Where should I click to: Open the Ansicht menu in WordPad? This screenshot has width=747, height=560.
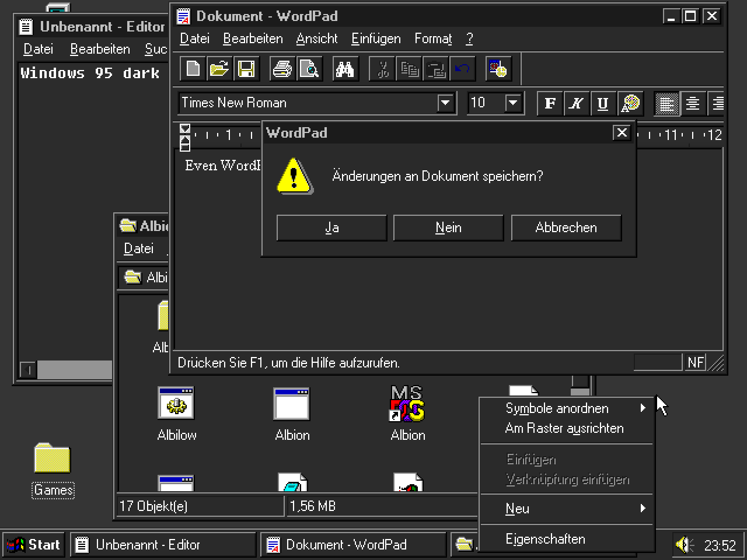(x=317, y=38)
